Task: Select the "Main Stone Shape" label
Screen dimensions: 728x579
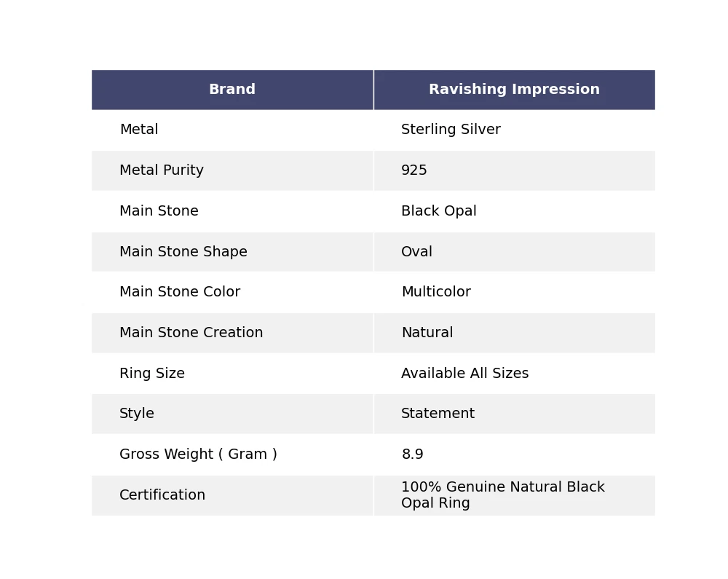Action: point(183,252)
